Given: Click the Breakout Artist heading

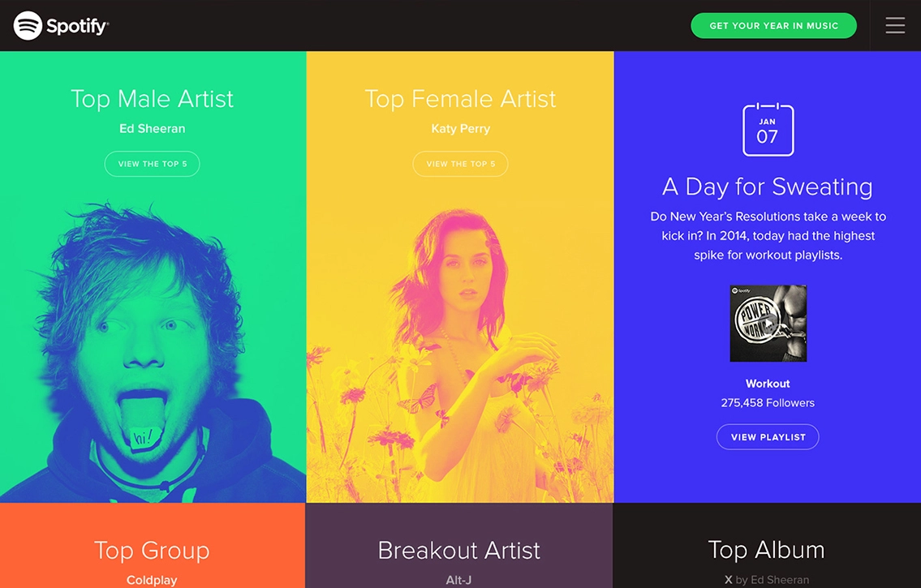Looking at the screenshot, I should pyautogui.click(x=458, y=551).
